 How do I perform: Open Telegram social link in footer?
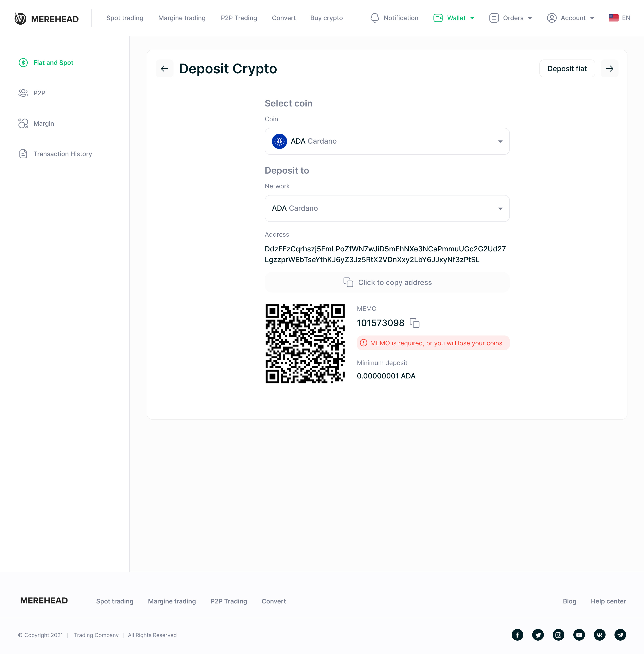tap(620, 635)
